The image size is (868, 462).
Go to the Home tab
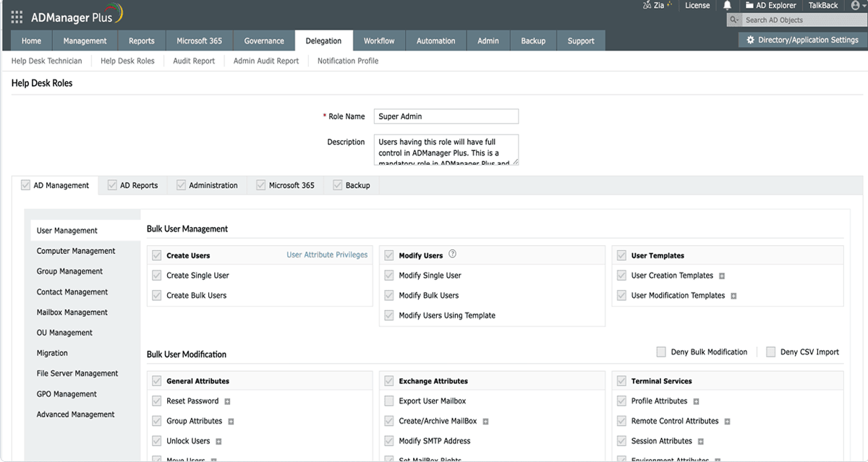pos(31,41)
